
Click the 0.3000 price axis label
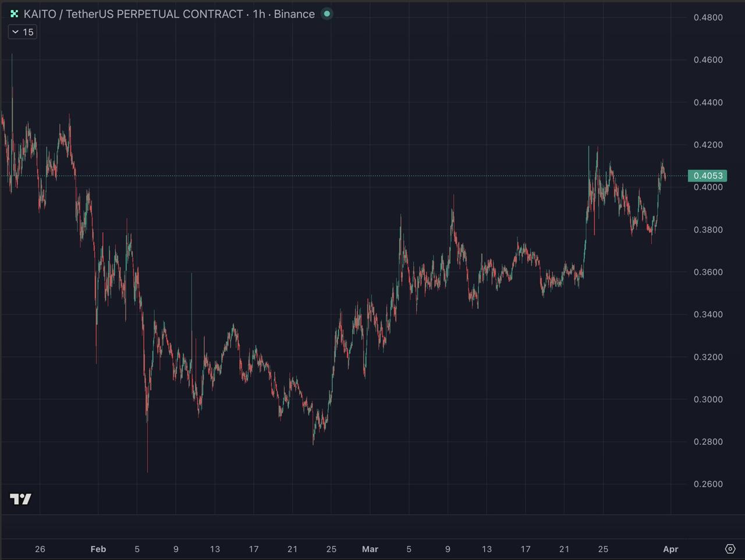pos(708,400)
